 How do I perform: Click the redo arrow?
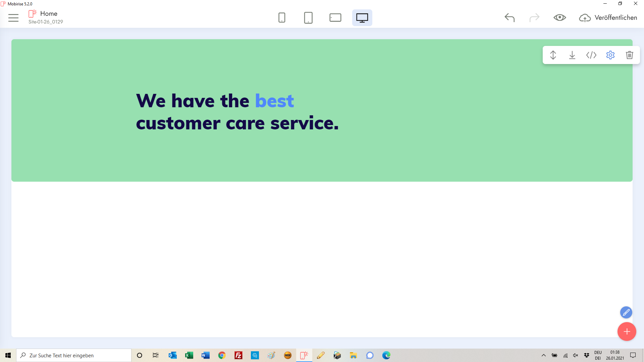coord(534,18)
